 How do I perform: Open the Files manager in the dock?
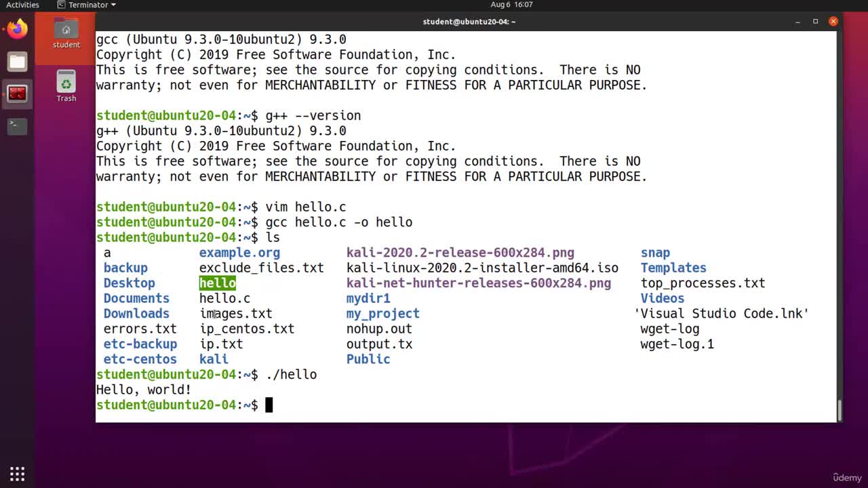pos(17,62)
